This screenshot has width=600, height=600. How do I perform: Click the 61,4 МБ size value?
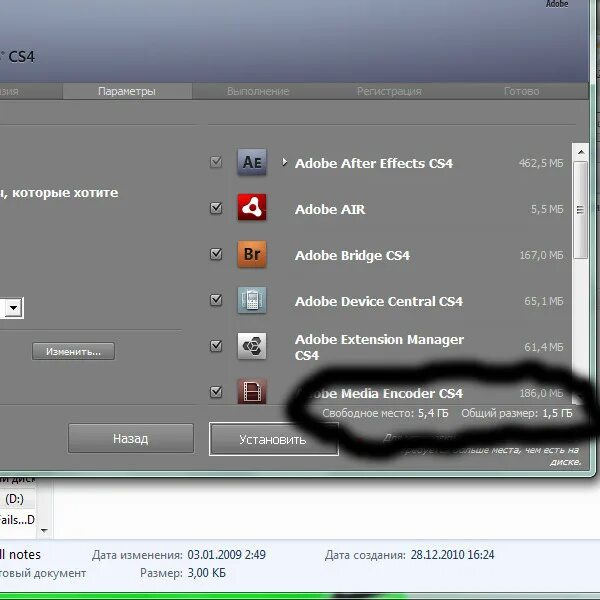(544, 347)
